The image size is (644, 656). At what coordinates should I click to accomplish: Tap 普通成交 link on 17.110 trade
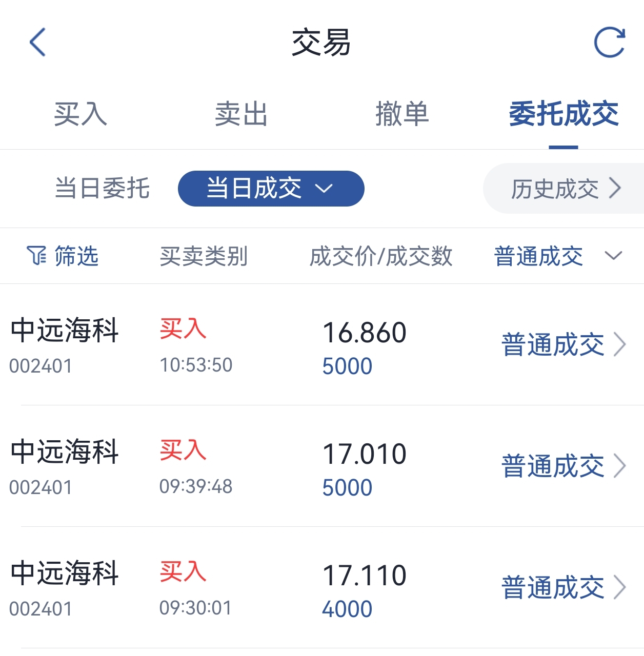pyautogui.click(x=553, y=587)
